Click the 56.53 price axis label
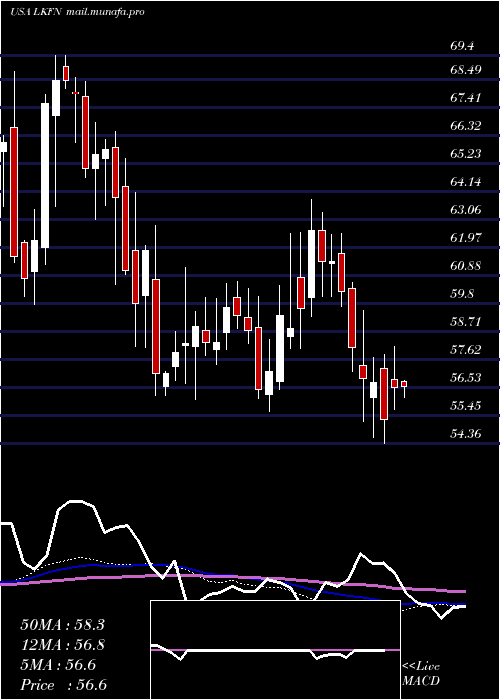Viewport: 500px width, 700px height. 466,378
